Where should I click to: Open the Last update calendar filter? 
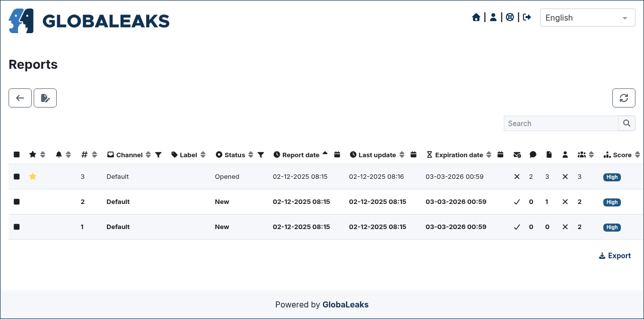413,155
